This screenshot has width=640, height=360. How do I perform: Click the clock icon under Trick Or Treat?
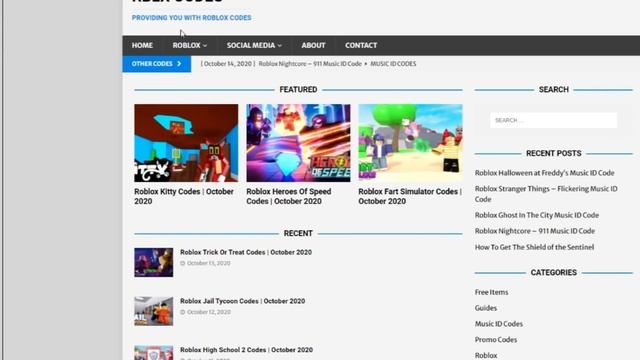point(183,263)
